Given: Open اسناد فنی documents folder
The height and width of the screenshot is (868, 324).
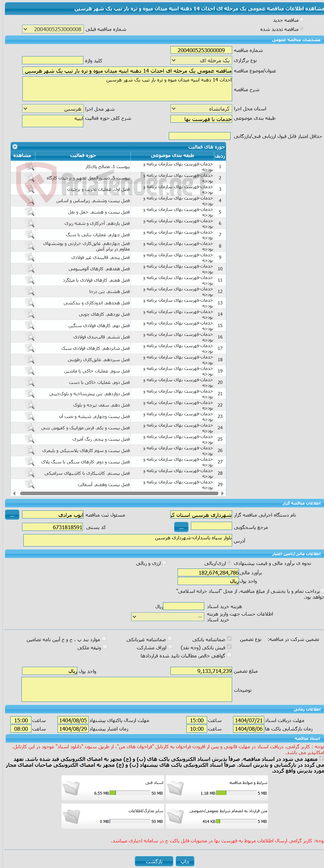Looking at the screenshot, I should tap(71, 788).
